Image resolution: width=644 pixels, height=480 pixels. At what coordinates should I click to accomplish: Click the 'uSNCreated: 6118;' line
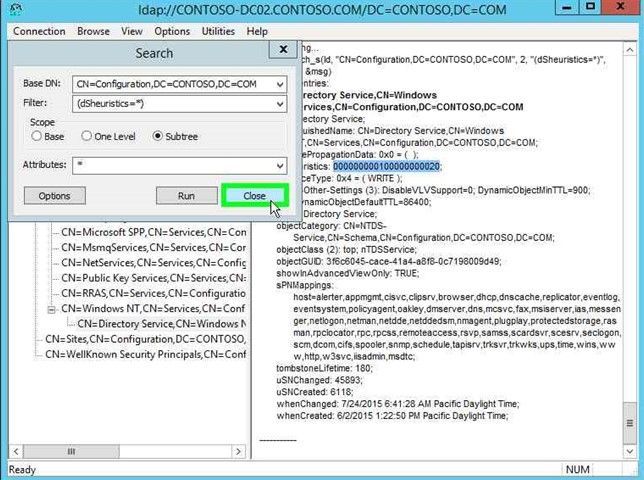tap(315, 392)
